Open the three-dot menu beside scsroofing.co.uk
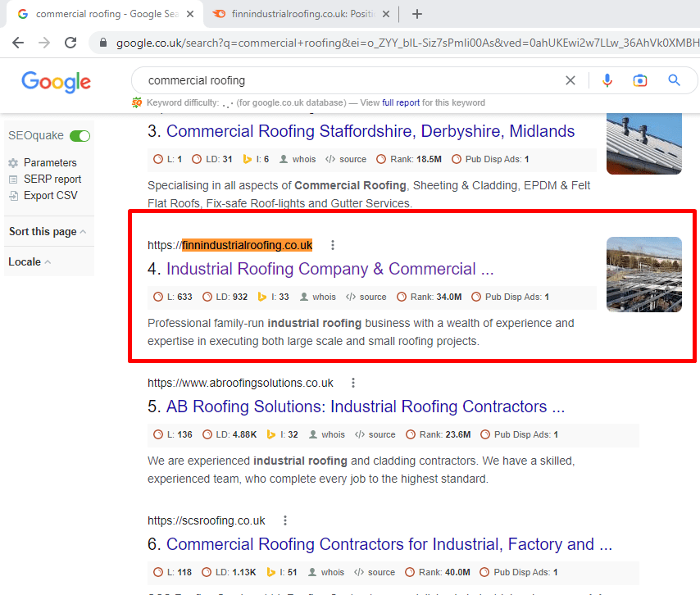Screen dimensions: 700x595 coord(285,520)
